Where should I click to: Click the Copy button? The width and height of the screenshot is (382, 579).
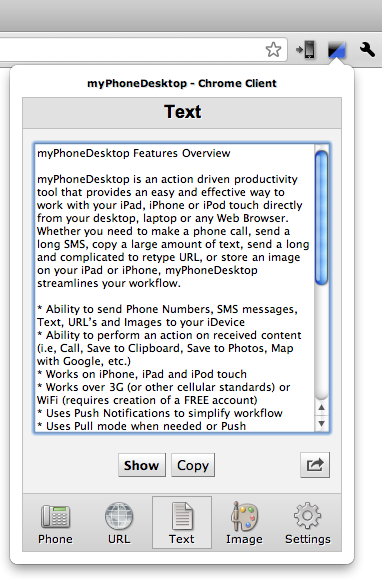pyautogui.click(x=193, y=465)
